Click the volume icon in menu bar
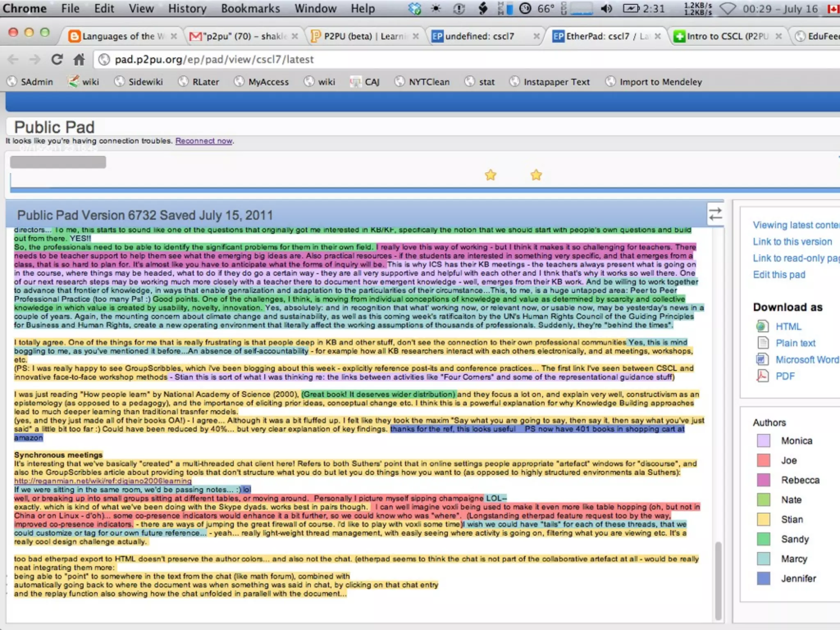Screen dimensions: 840x630 coord(606,9)
